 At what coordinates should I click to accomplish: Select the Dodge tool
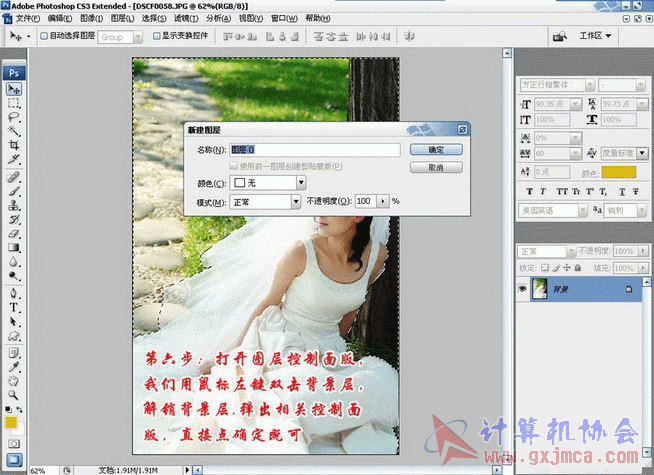point(14,276)
